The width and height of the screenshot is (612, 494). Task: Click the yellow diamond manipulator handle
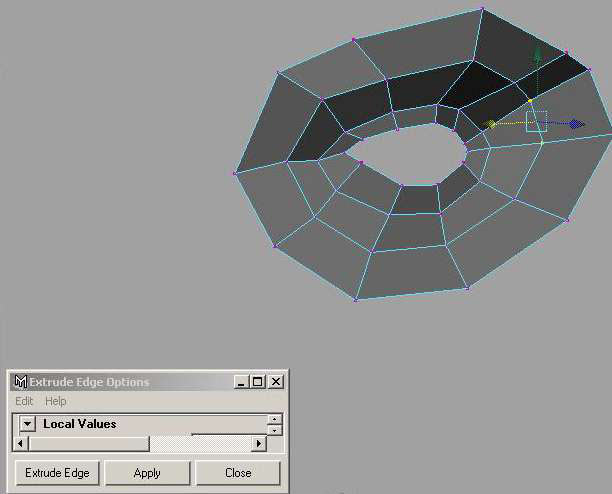pyautogui.click(x=492, y=124)
